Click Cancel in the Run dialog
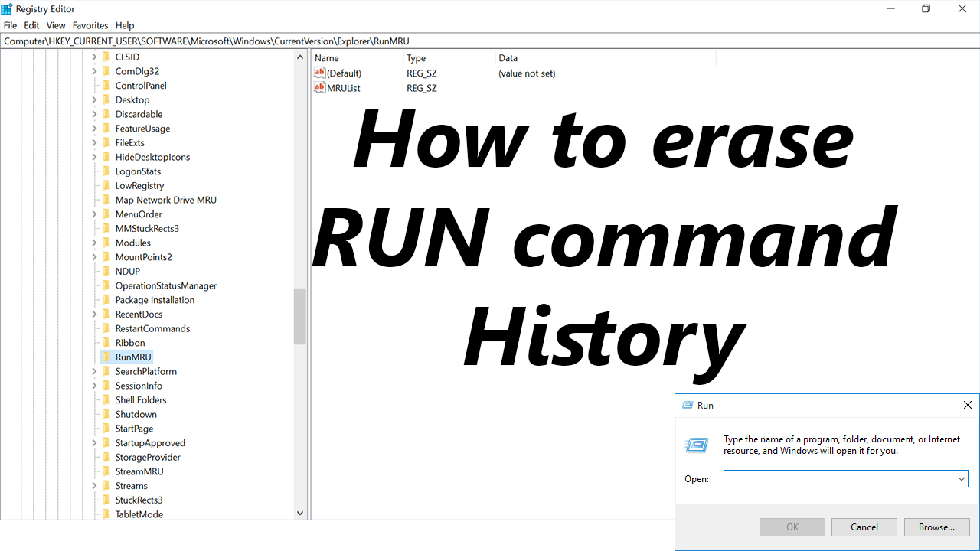 tap(864, 527)
